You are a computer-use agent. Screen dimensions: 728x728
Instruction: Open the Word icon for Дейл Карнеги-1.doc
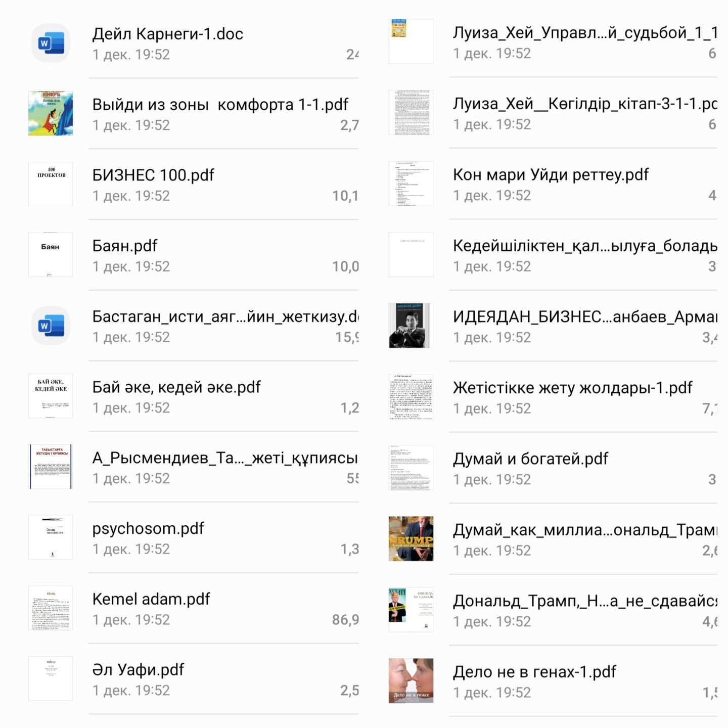click(x=51, y=43)
